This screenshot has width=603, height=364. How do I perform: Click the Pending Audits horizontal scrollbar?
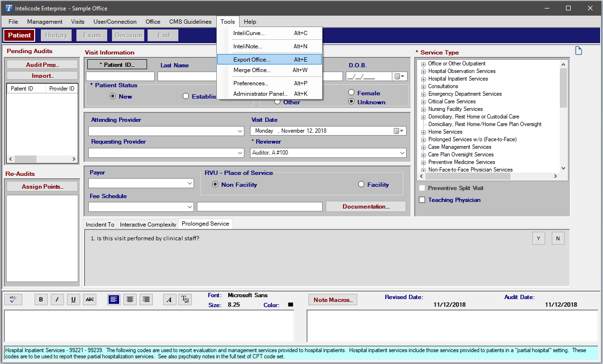point(42,159)
